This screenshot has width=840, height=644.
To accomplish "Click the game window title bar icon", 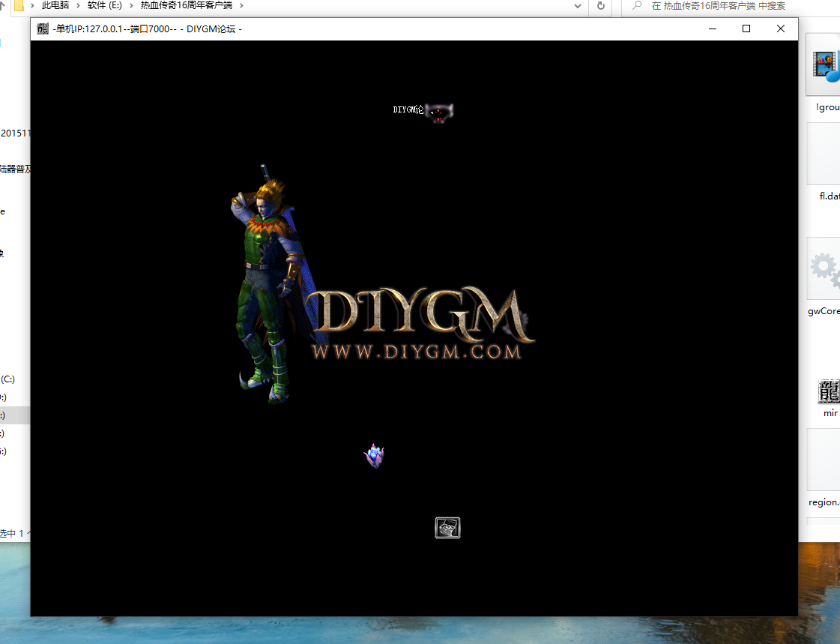I will pos(43,28).
